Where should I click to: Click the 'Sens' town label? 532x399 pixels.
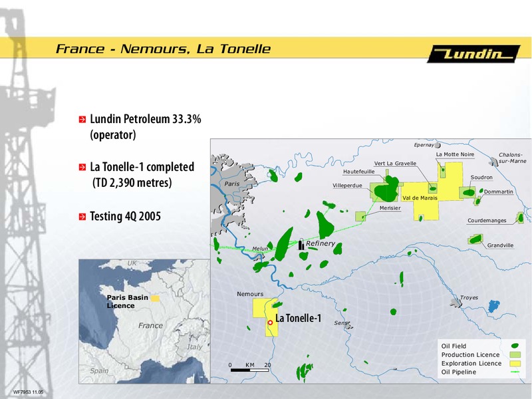click(340, 323)
